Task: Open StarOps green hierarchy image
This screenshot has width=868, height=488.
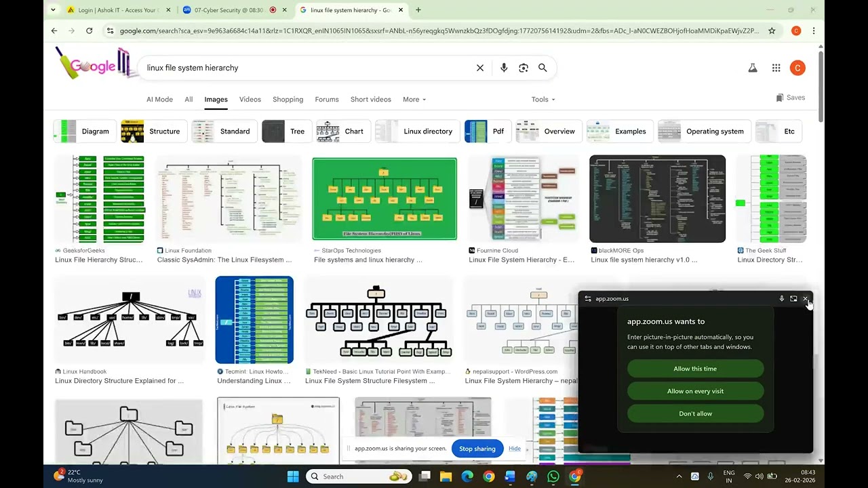Action: pyautogui.click(x=384, y=199)
